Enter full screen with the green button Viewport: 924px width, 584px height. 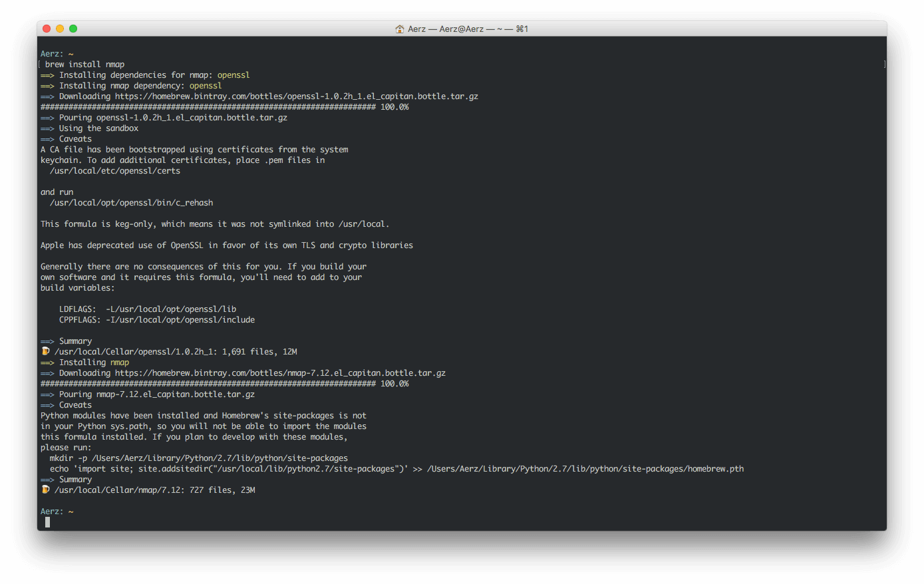click(73, 29)
